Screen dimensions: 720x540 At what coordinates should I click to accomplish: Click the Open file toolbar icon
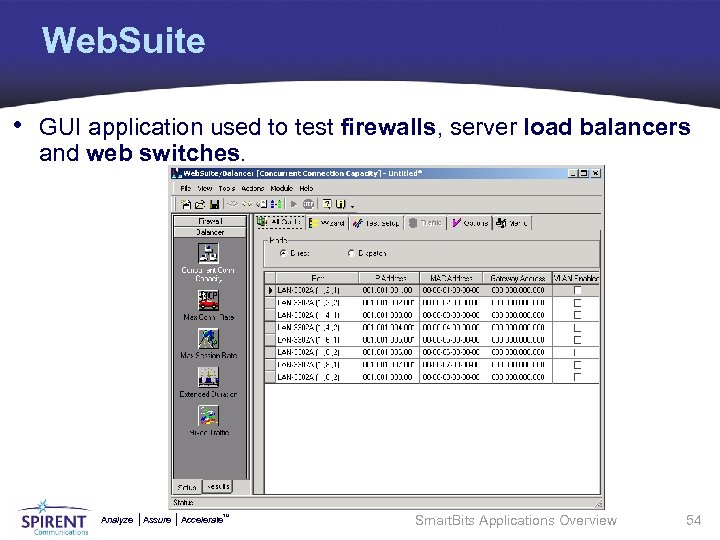click(x=200, y=204)
